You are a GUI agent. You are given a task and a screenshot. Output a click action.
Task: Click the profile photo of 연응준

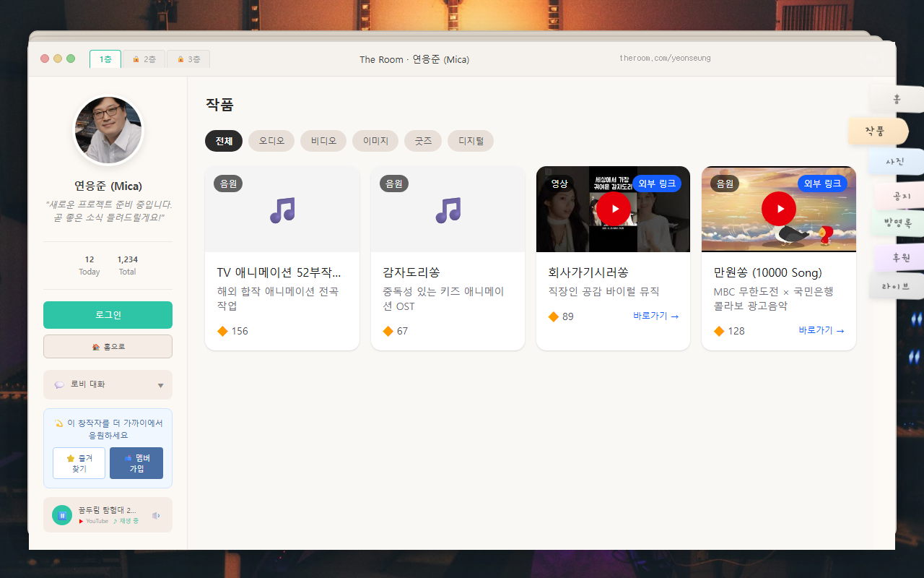[108, 131]
